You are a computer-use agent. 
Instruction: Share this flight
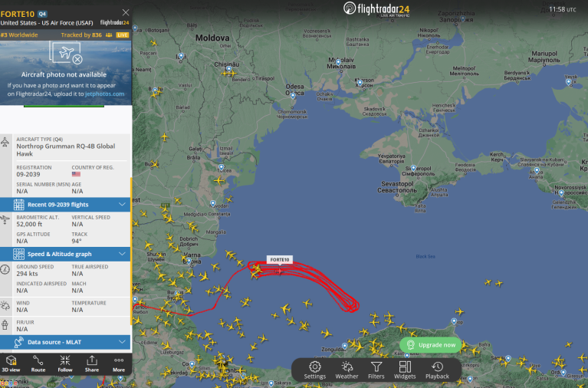[92, 363]
